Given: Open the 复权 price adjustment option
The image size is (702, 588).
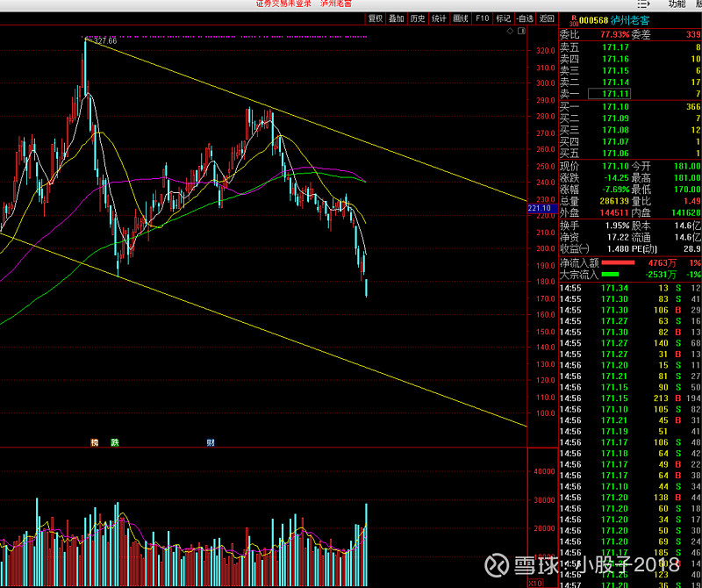Looking at the screenshot, I should 376,18.
